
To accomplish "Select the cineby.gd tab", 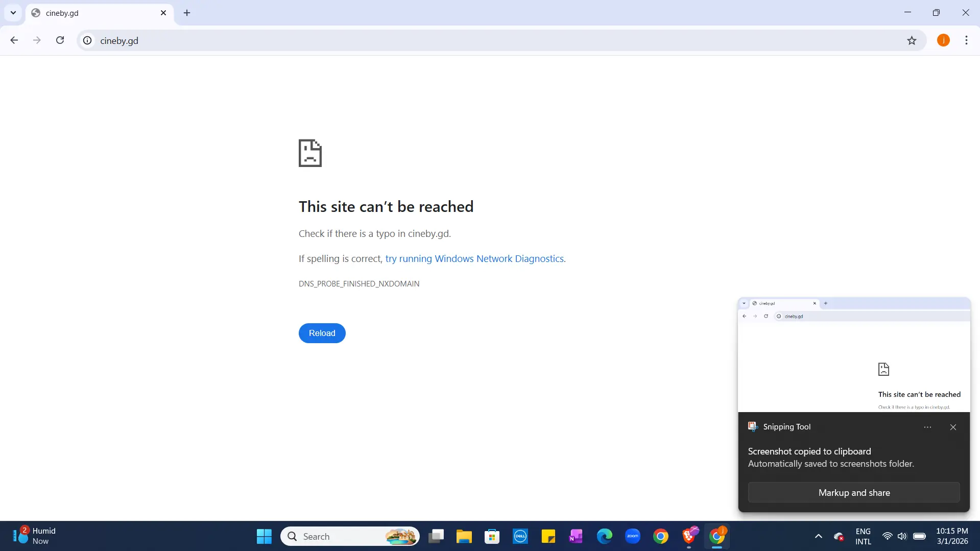I will tap(100, 13).
